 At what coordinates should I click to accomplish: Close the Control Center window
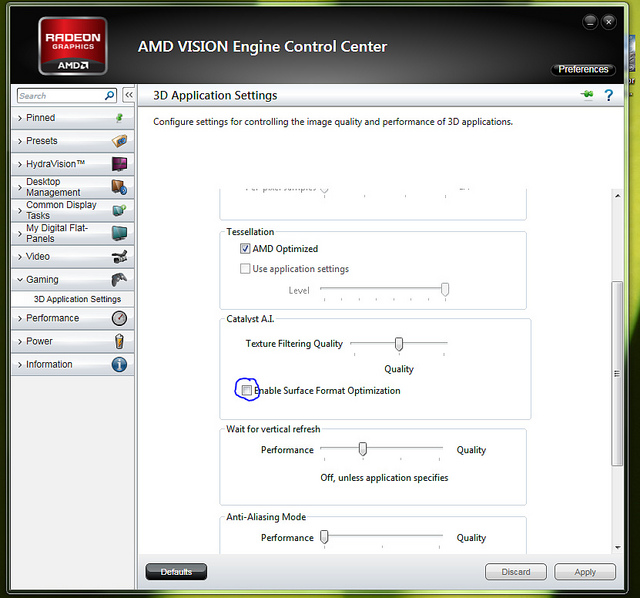coord(609,22)
